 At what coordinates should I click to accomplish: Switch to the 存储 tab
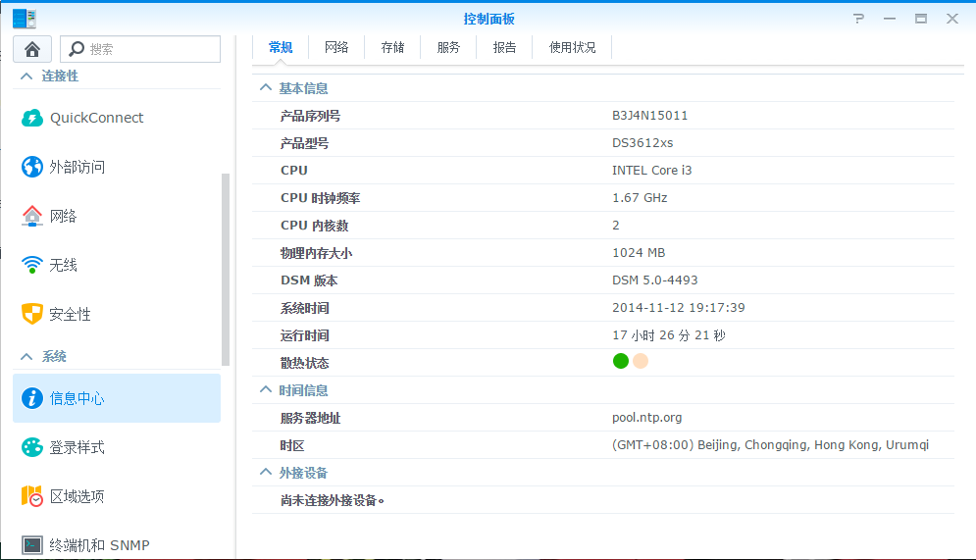pos(392,47)
